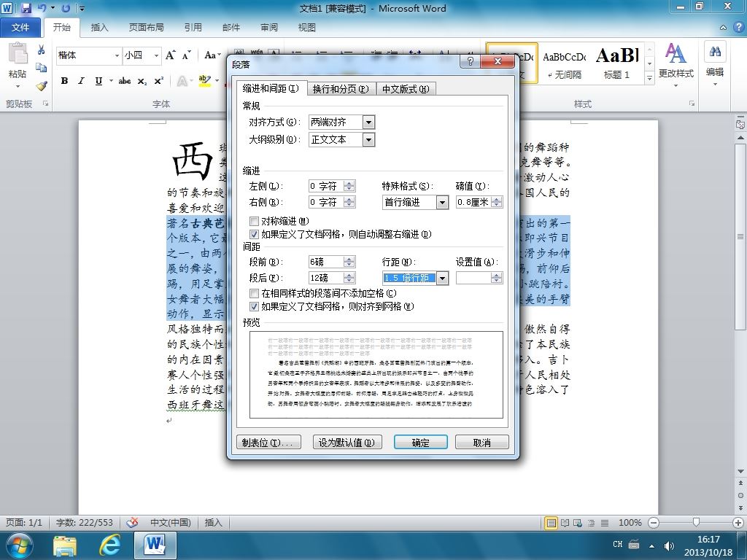Switch to 换行和分页 tab

(x=341, y=89)
